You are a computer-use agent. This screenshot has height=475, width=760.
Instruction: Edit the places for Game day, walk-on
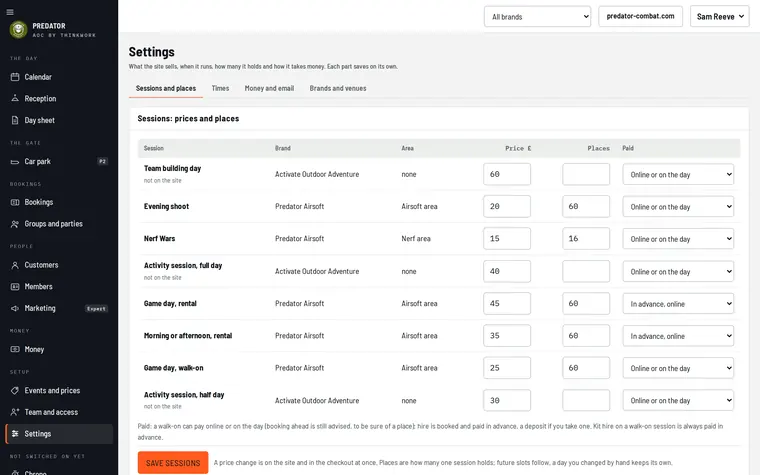point(586,368)
